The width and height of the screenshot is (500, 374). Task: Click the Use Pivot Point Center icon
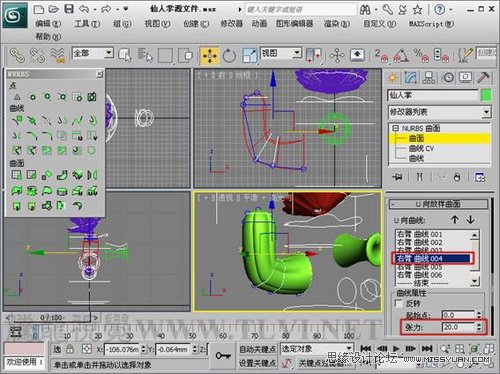pos(313,55)
